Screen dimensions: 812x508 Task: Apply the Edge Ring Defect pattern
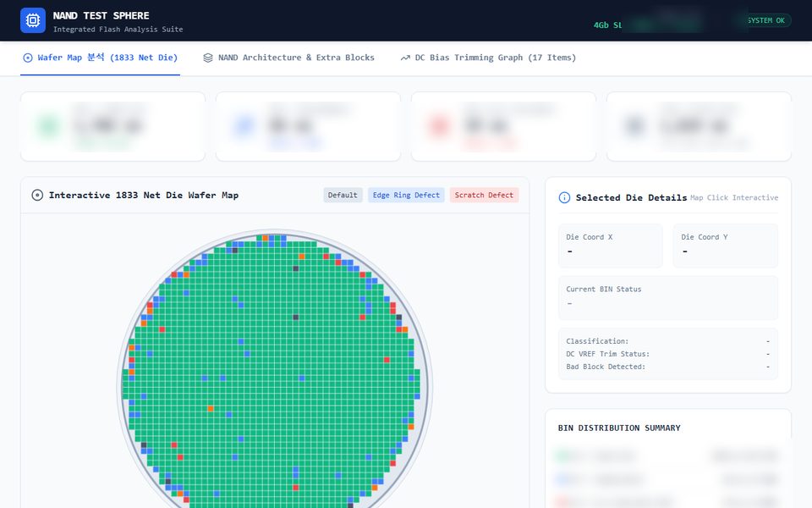tap(406, 195)
